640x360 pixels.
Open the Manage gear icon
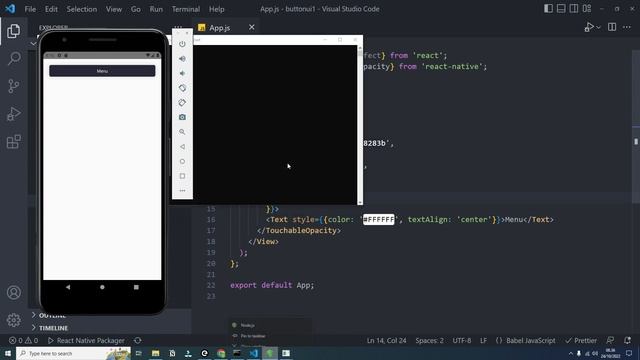coord(13,320)
